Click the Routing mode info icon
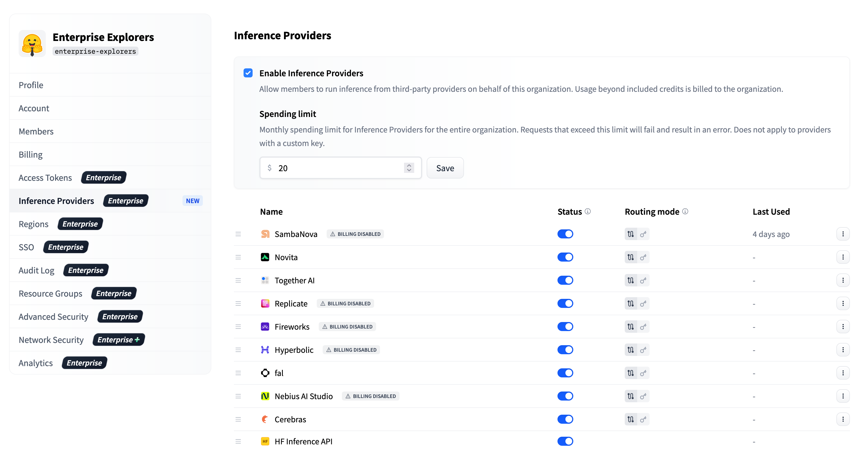The width and height of the screenshot is (868, 474). tap(685, 211)
